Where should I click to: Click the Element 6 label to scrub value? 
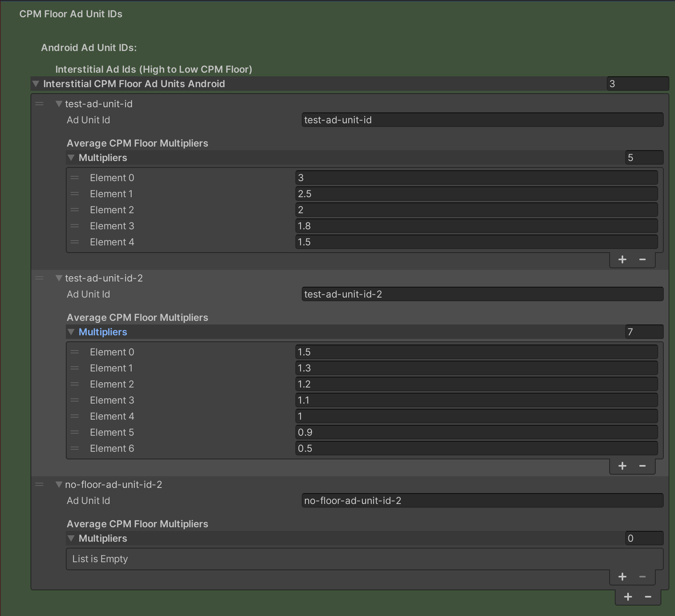(x=112, y=449)
